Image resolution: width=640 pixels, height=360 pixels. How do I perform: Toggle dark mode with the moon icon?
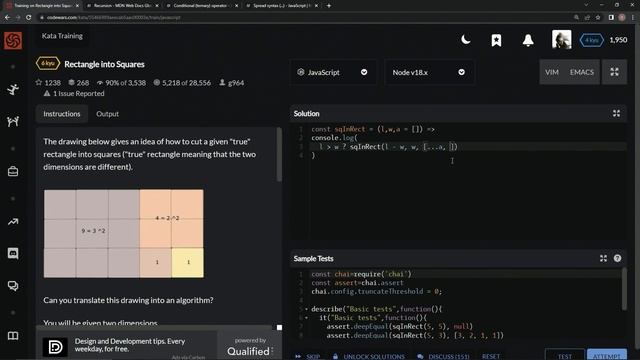tap(466, 40)
